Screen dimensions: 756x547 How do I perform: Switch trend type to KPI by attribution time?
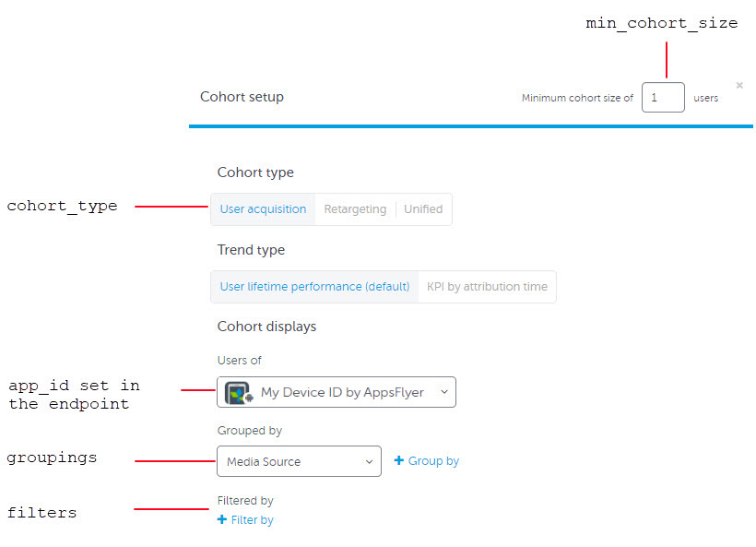(487, 287)
